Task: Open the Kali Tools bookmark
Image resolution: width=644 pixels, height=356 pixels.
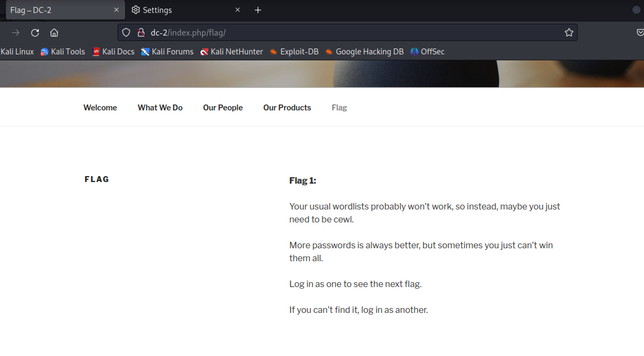Action: 63,51
